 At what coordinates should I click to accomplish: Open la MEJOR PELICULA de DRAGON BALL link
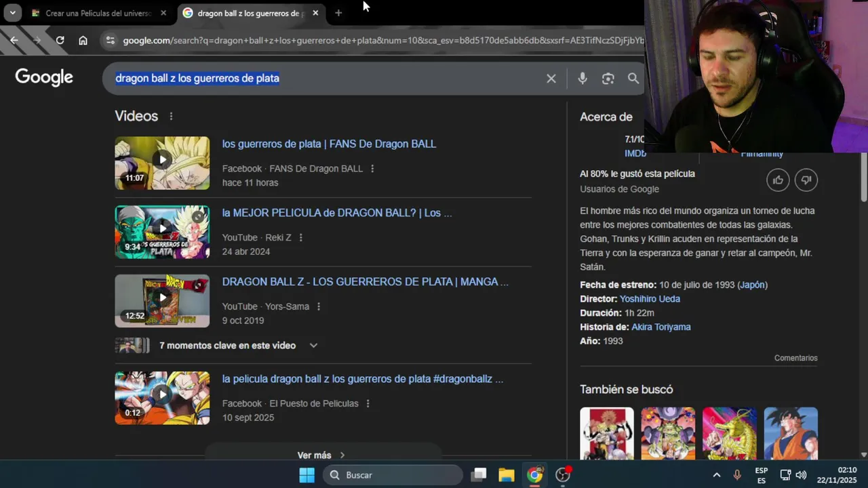pyautogui.click(x=337, y=213)
